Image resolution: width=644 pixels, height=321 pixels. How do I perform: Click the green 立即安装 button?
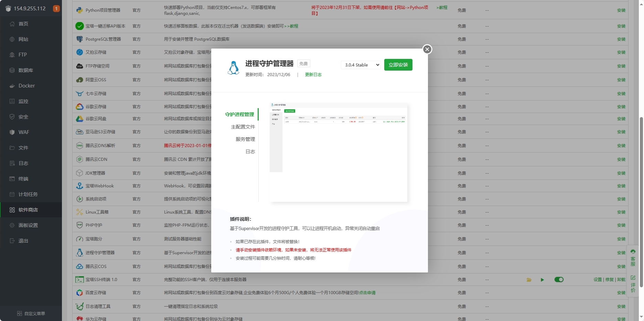click(x=398, y=65)
